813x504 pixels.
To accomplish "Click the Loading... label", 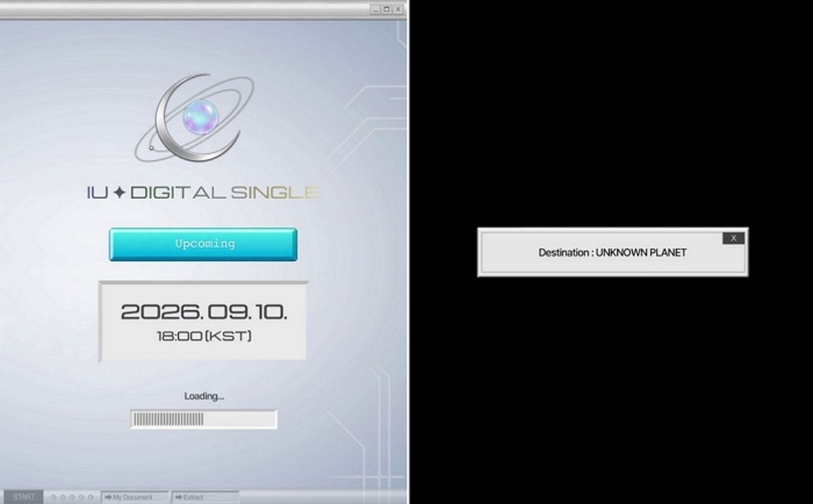I will tap(204, 396).
